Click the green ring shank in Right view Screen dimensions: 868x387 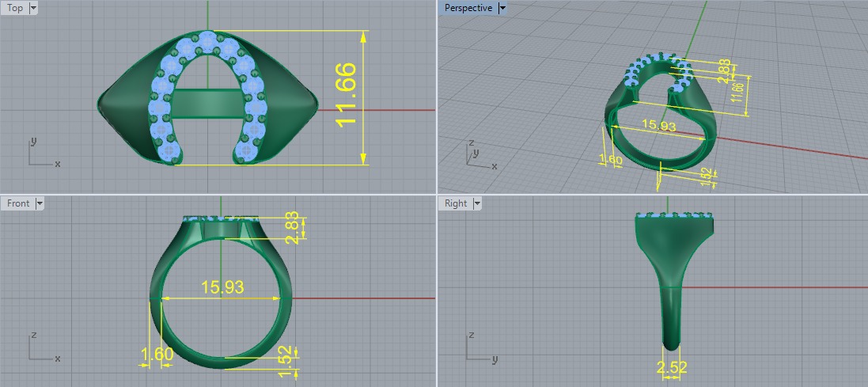(671, 310)
